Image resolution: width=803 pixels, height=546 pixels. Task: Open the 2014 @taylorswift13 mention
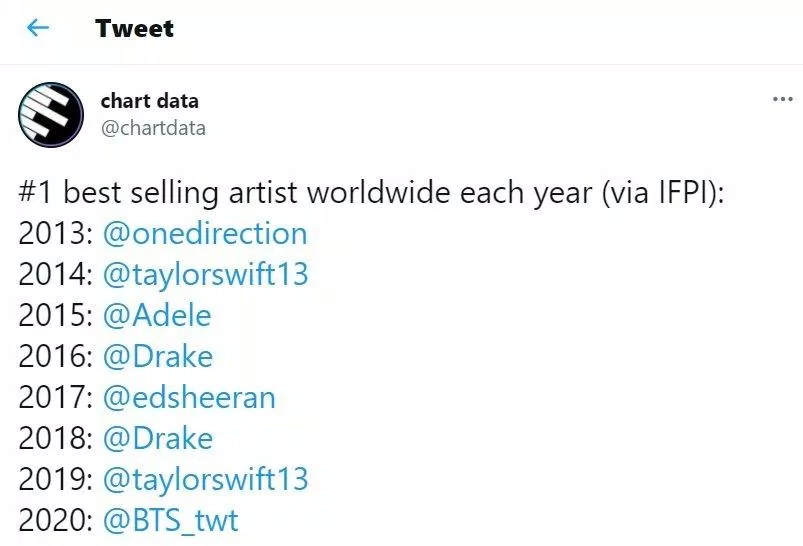pyautogui.click(x=205, y=275)
